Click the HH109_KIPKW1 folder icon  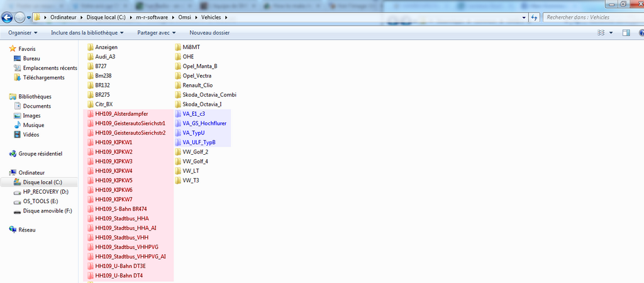point(91,142)
